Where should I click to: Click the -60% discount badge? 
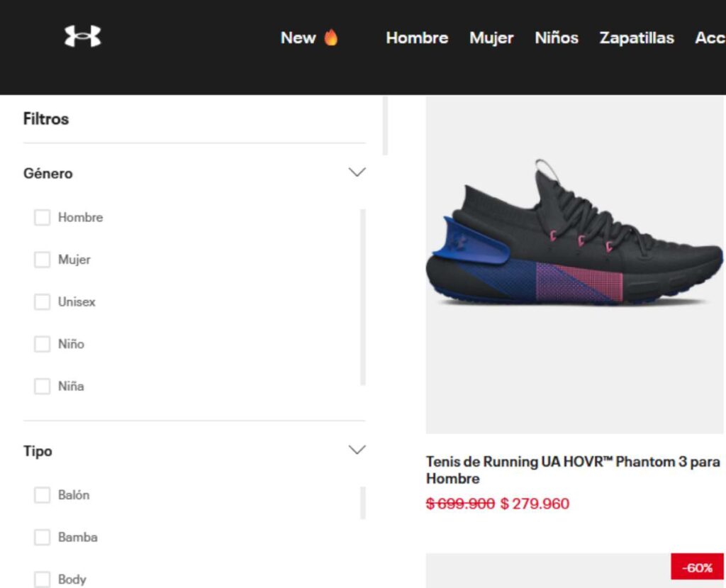698,567
